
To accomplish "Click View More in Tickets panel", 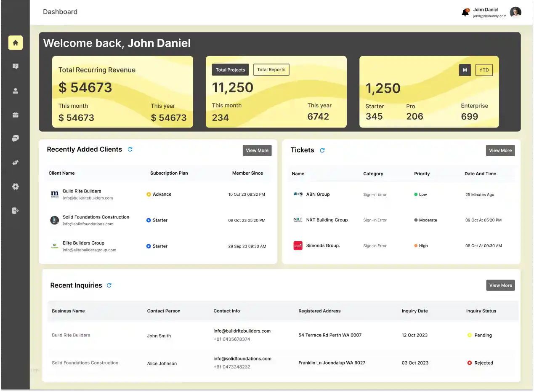I will pyautogui.click(x=500, y=150).
